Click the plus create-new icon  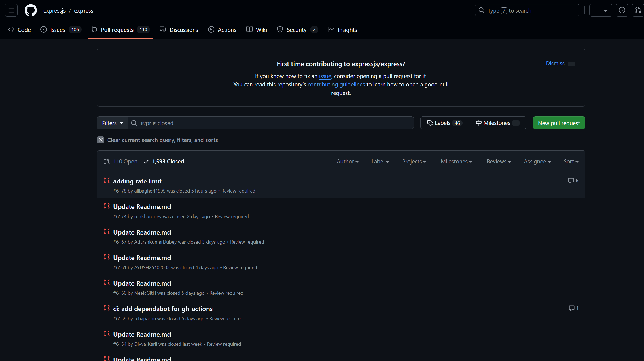(596, 10)
